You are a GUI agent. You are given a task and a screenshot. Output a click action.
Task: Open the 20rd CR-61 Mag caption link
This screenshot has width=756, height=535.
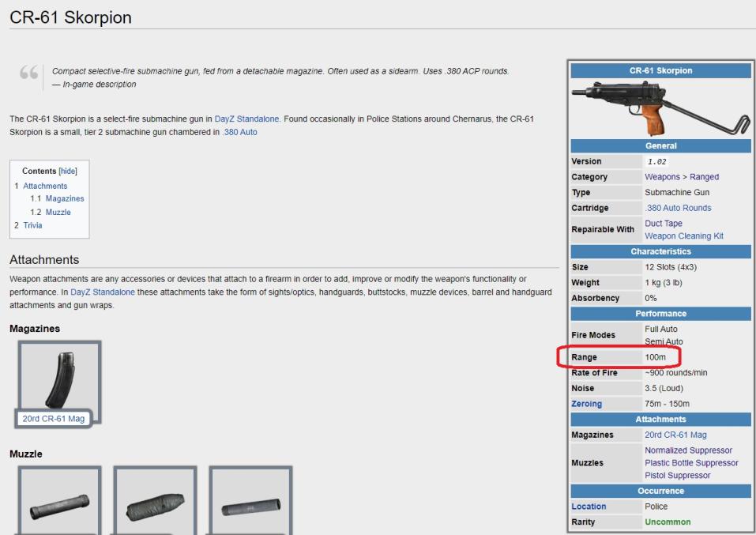point(54,418)
